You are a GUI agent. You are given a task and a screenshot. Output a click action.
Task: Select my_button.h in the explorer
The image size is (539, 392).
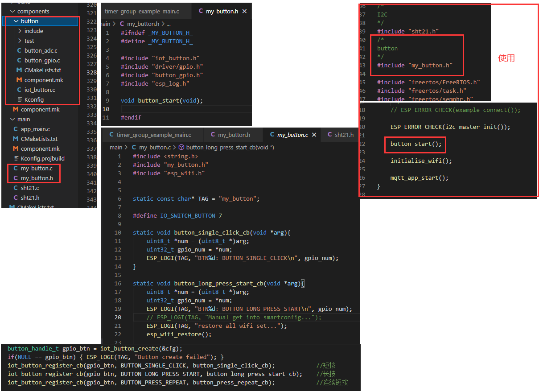pos(37,178)
